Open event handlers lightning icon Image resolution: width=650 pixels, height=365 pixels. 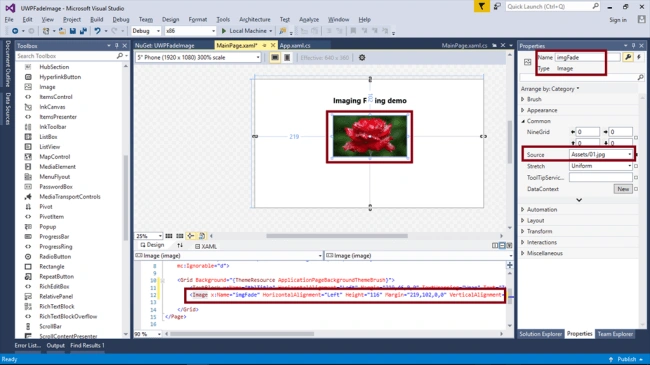coord(639,57)
